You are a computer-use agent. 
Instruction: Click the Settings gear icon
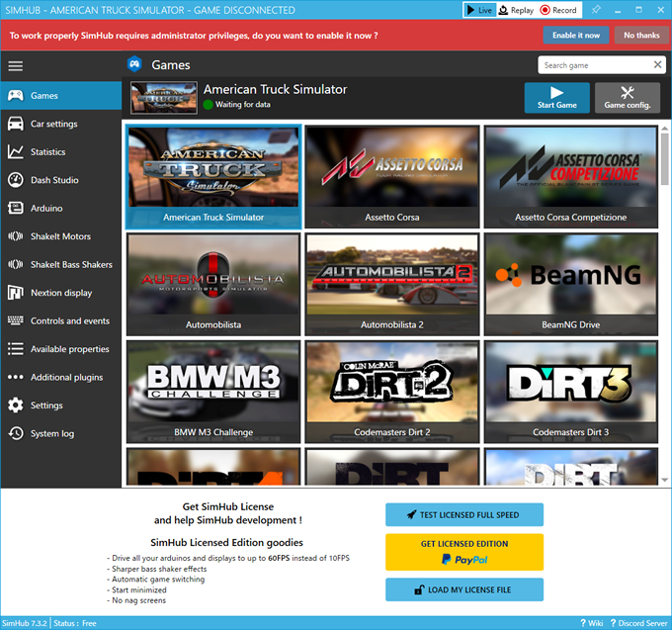coord(16,405)
